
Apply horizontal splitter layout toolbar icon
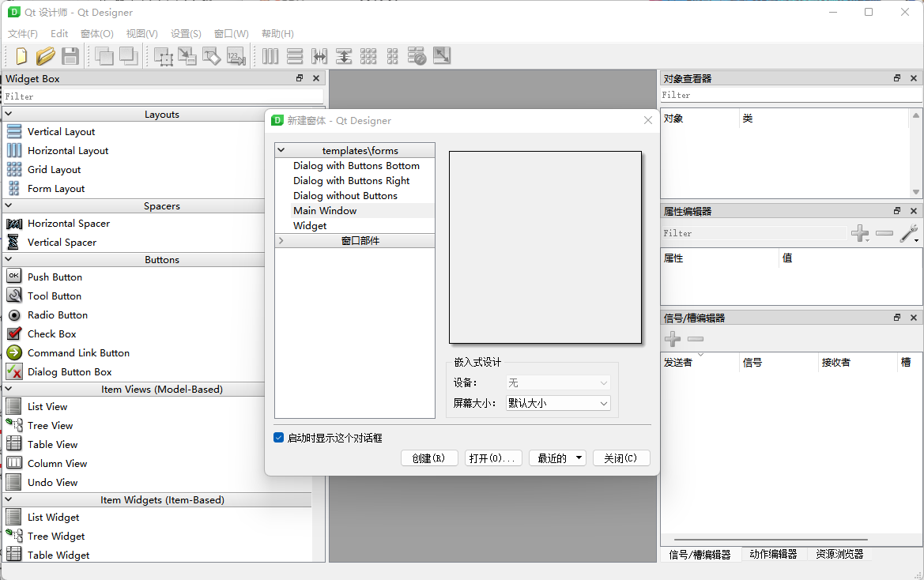point(319,56)
